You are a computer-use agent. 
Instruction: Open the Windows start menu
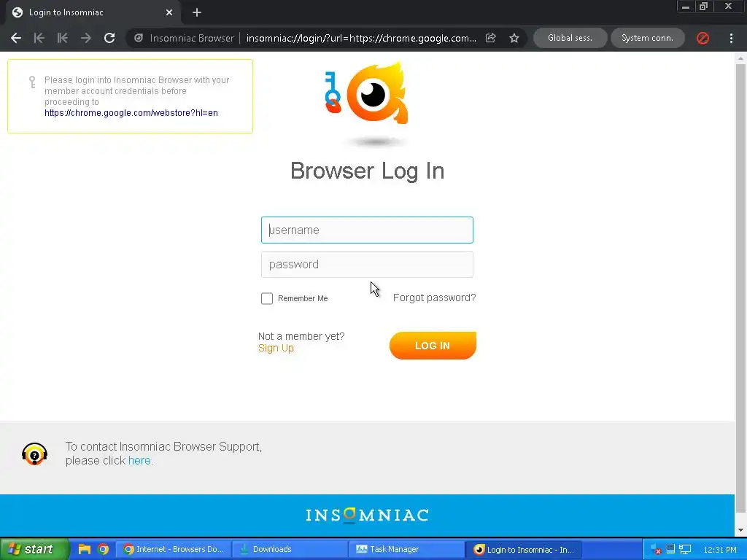click(x=34, y=549)
